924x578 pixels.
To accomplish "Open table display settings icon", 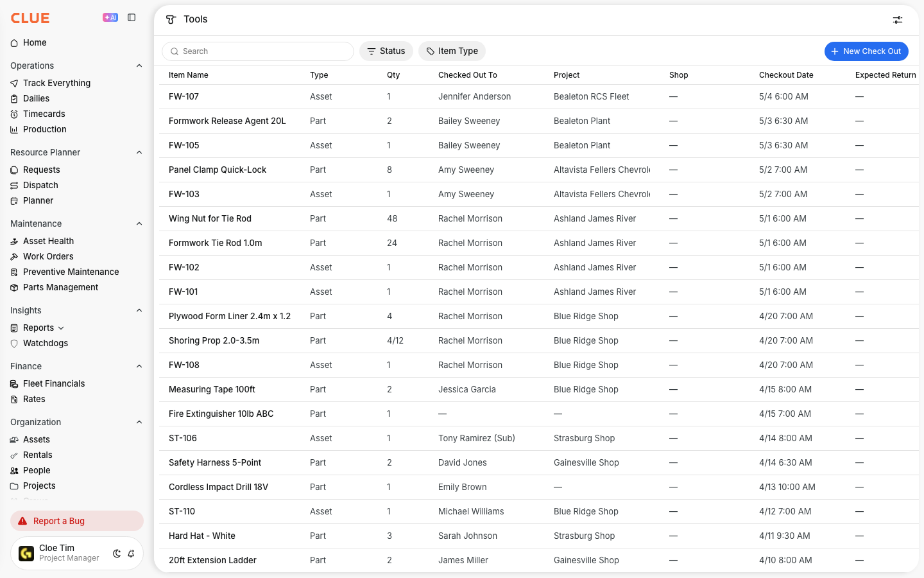I will click(898, 20).
